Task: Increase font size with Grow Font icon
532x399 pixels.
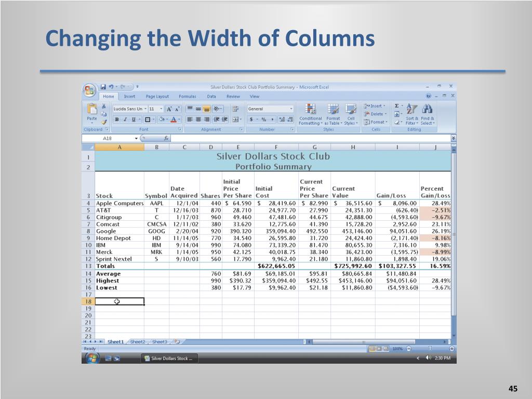Action: point(169,109)
